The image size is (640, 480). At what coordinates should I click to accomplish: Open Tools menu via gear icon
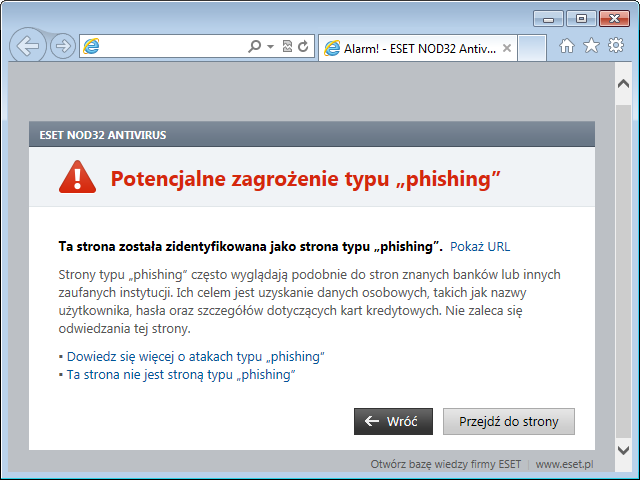coord(616,45)
